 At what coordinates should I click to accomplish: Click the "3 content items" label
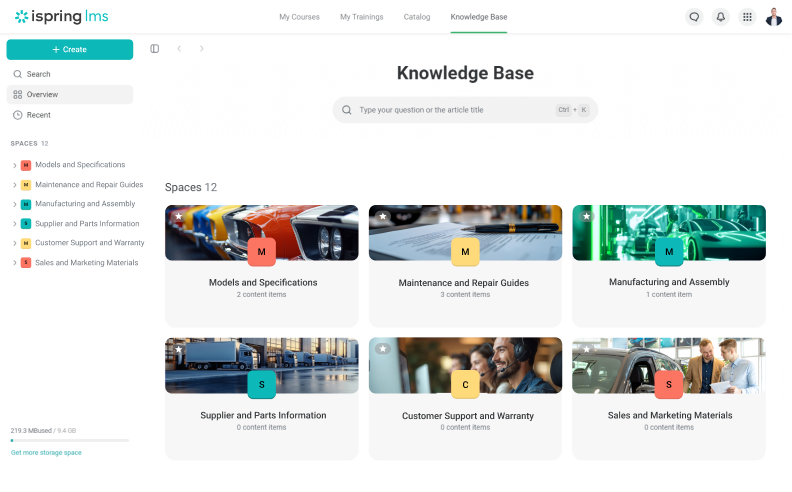click(465, 294)
